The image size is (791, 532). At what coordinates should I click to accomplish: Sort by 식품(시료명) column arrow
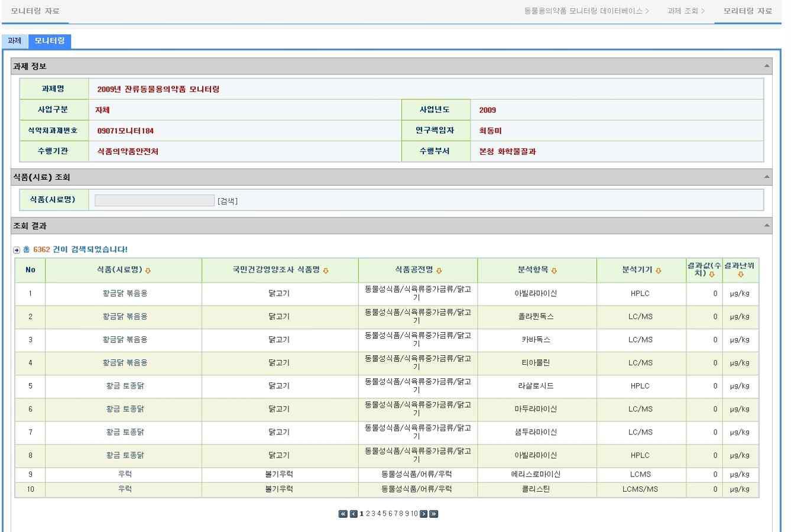148,271
